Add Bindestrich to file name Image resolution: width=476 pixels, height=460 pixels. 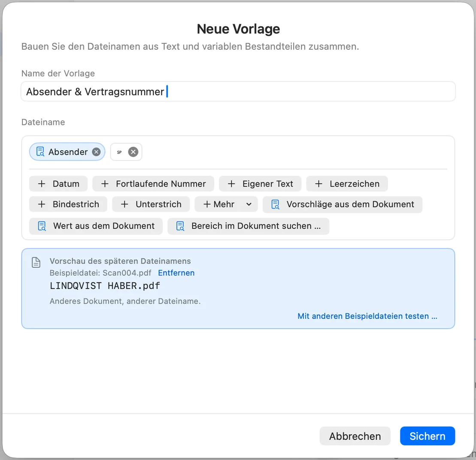click(68, 204)
